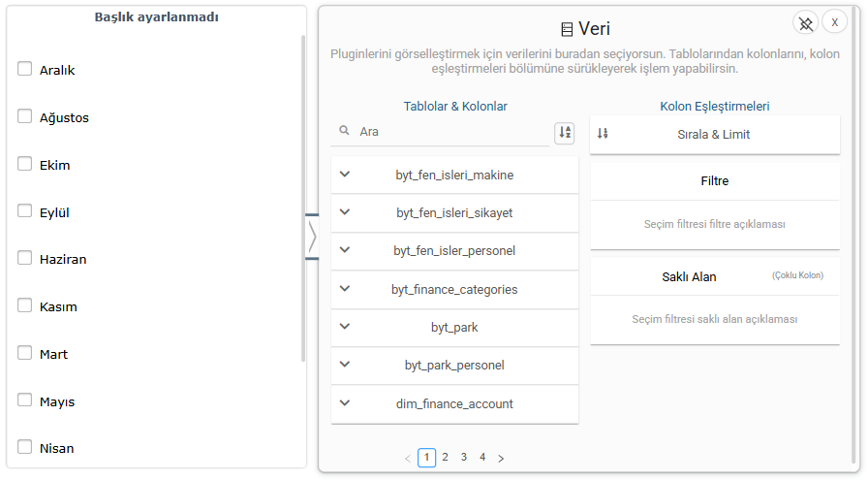This screenshot has width=868, height=480.
Task: Click the panel collapse arrow handle
Action: point(312,237)
